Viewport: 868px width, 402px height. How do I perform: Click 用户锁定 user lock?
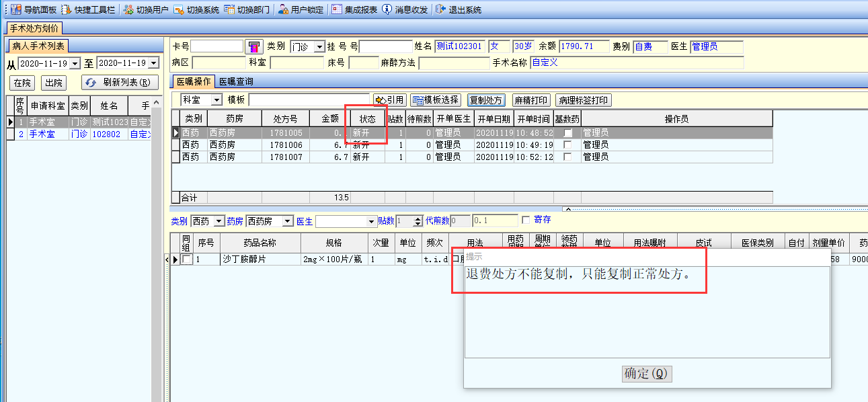301,10
